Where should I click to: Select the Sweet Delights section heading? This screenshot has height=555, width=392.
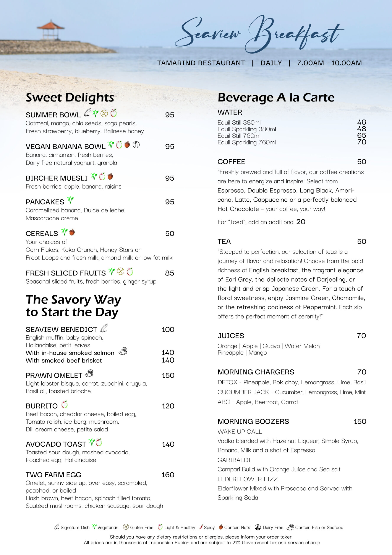tap(70, 98)
